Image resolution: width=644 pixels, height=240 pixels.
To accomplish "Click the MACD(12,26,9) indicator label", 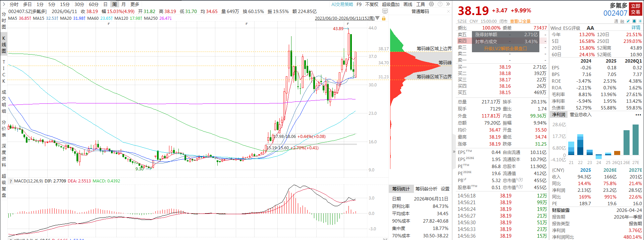I will tap(29, 181).
